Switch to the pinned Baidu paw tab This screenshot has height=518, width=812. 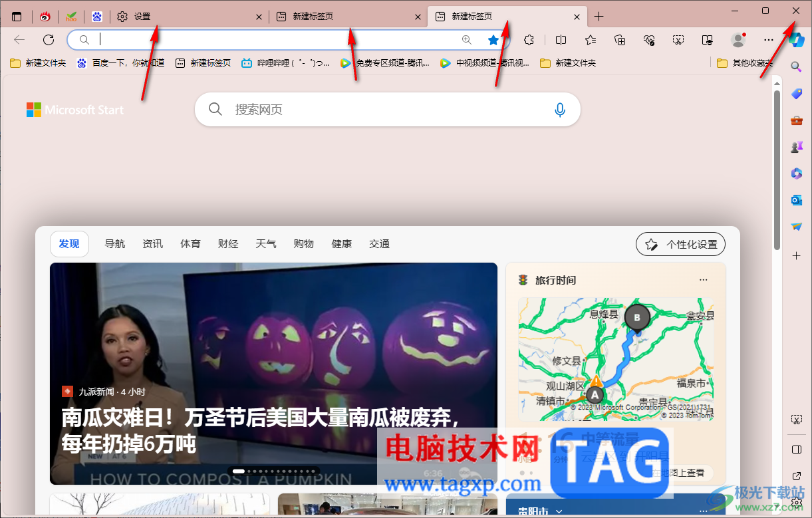tap(97, 17)
